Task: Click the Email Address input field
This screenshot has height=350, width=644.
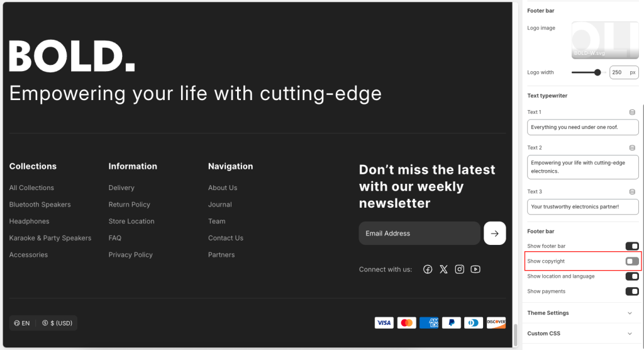Action: coord(419,234)
